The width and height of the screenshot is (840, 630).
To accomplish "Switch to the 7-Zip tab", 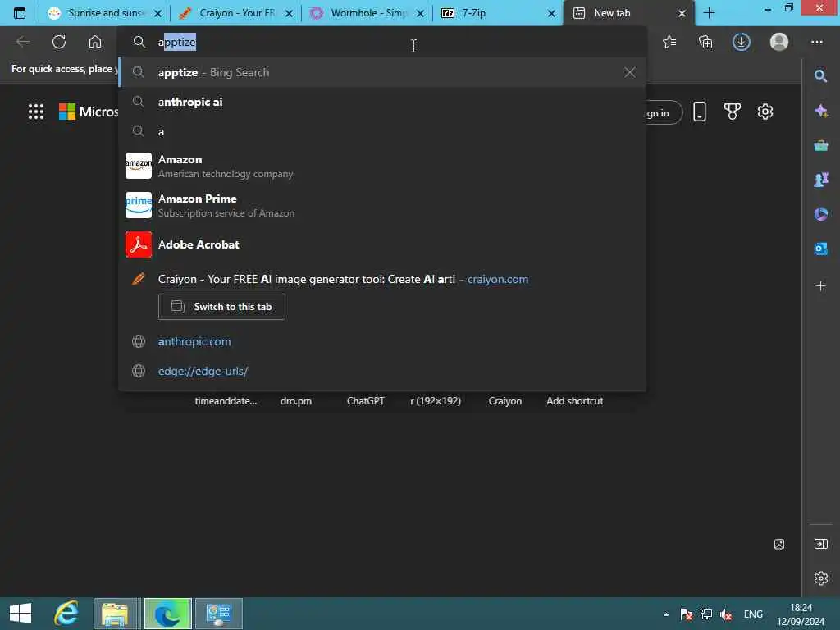I will pos(499,13).
